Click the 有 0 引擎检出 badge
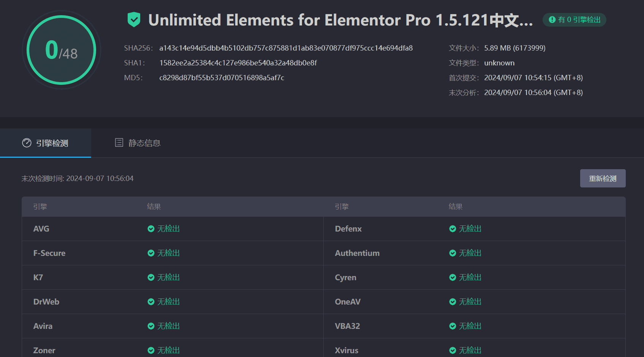Viewport: 644px width, 357px height. coord(574,20)
